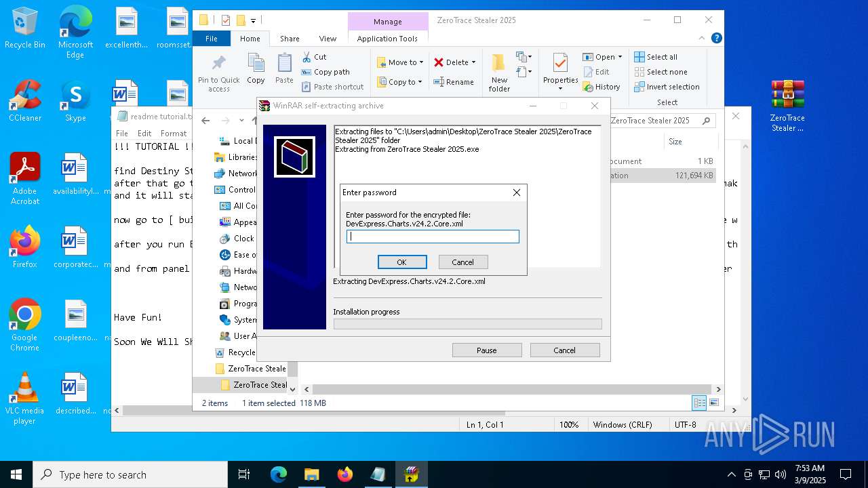868x488 pixels.
Task: Open History in the ribbon
Action: [x=601, y=87]
